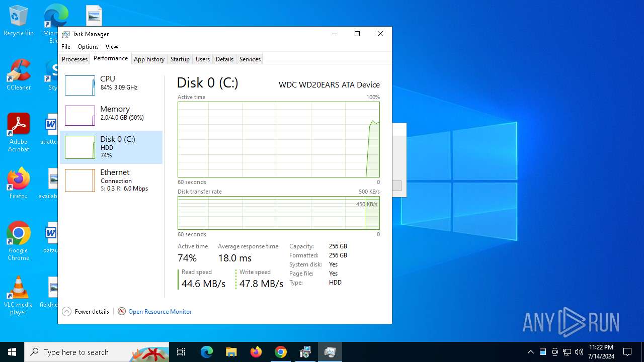
Task: Click the Task Manager taskbar button
Action: click(330, 352)
